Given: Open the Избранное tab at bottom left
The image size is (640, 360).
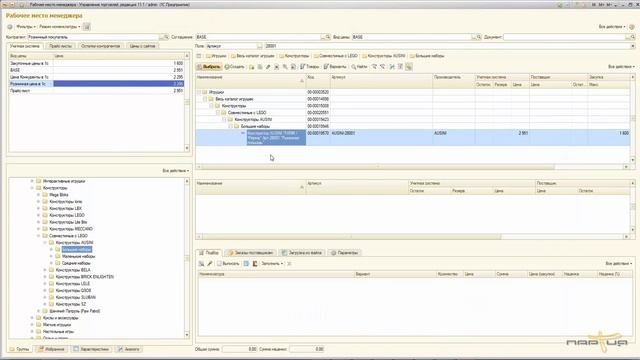Looking at the screenshot, I should point(51,349).
